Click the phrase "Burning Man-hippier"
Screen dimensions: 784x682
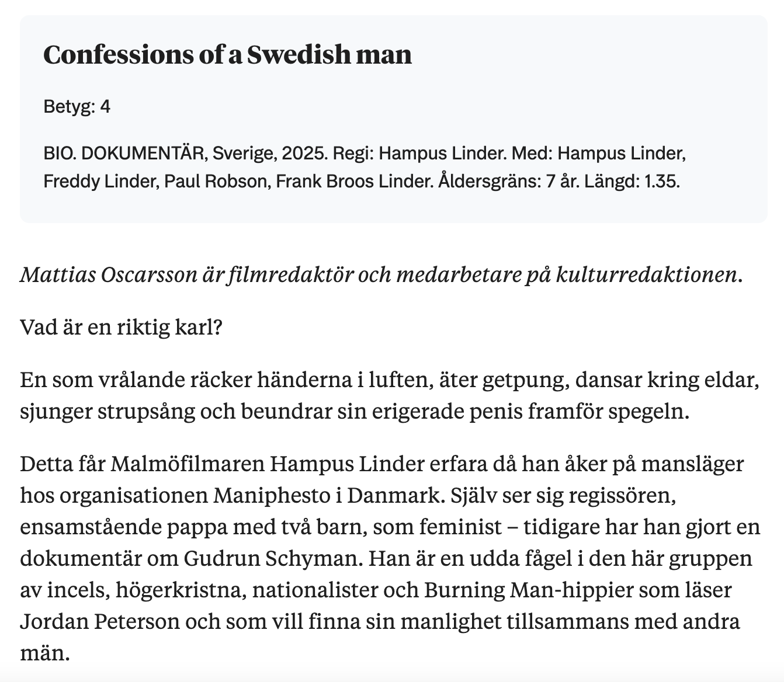pos(519,590)
